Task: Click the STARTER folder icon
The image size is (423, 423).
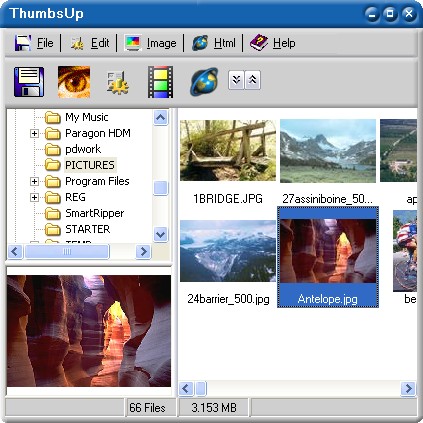Action: point(53,230)
